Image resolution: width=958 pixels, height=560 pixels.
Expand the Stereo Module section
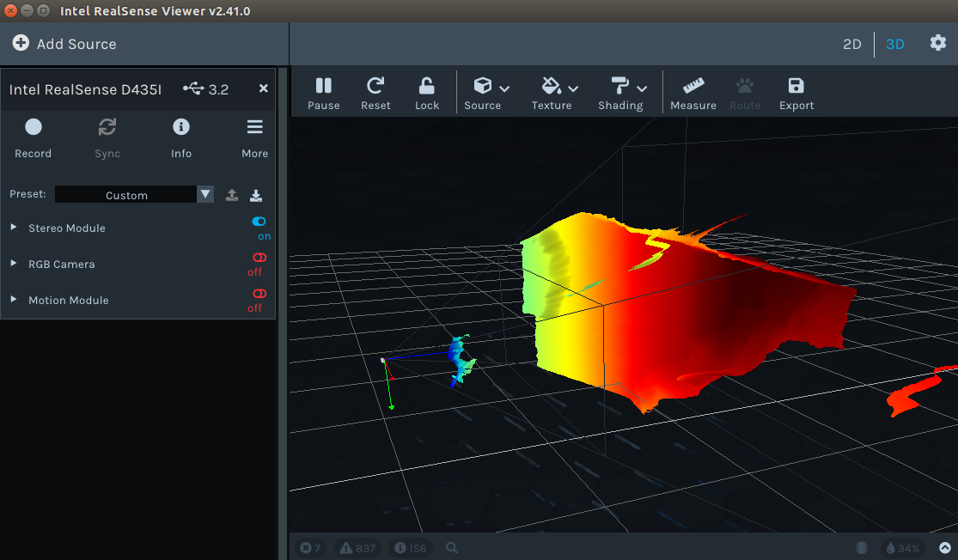[x=14, y=227]
